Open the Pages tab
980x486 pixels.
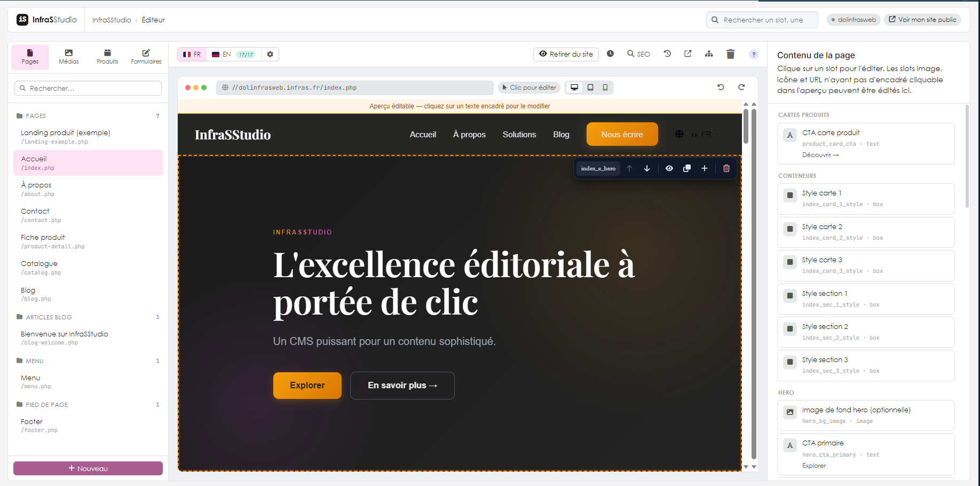30,57
